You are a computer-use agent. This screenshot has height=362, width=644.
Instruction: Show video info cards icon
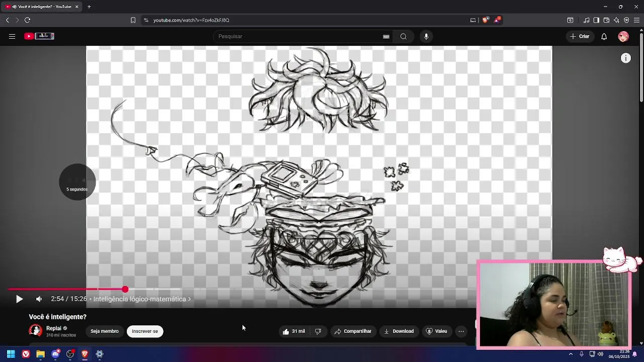[x=626, y=58]
